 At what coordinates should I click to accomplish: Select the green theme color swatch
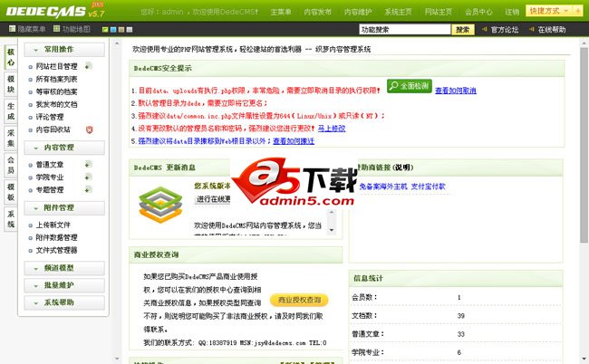pos(105,29)
